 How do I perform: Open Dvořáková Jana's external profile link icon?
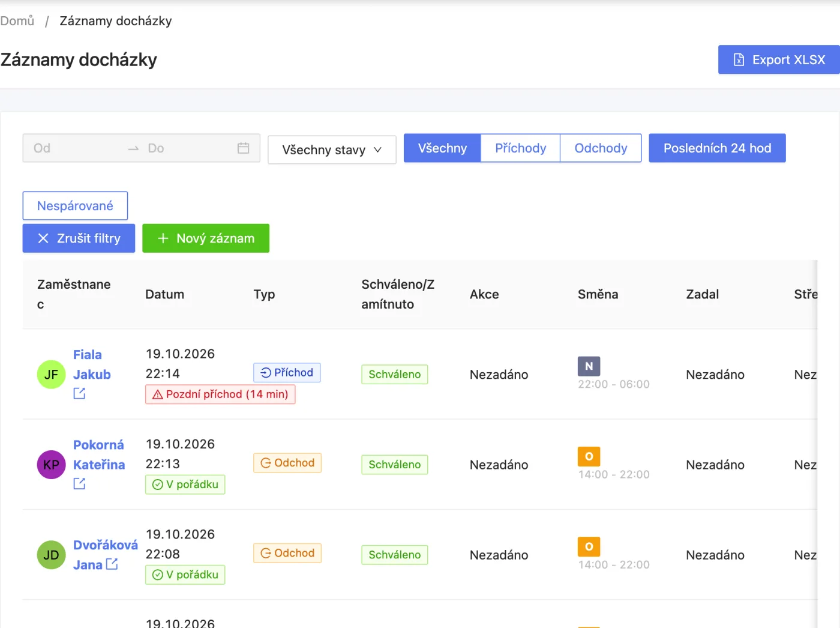click(x=112, y=564)
